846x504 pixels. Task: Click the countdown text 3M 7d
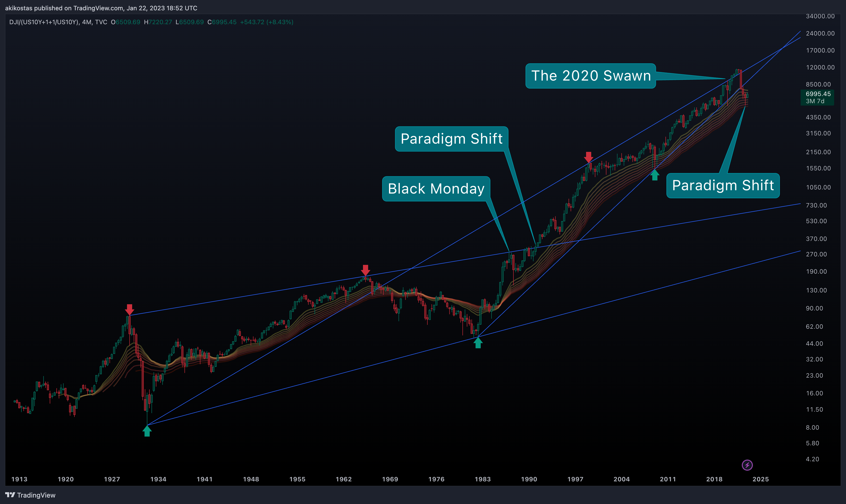coord(815,101)
